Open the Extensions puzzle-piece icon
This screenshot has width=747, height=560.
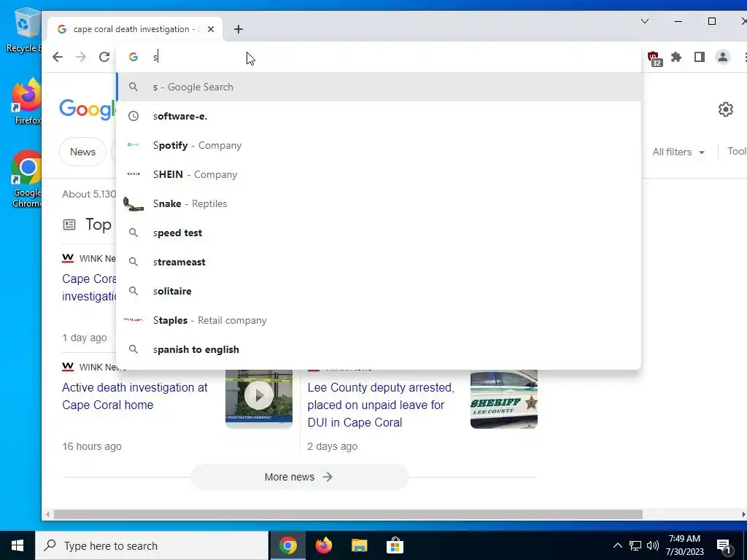[676, 57]
